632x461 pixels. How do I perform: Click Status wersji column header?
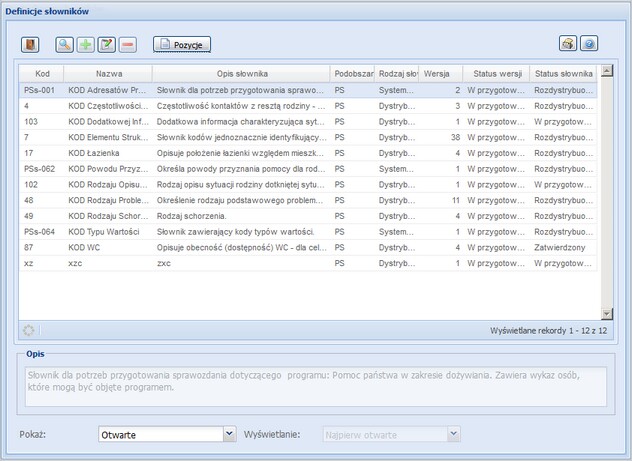(496, 74)
